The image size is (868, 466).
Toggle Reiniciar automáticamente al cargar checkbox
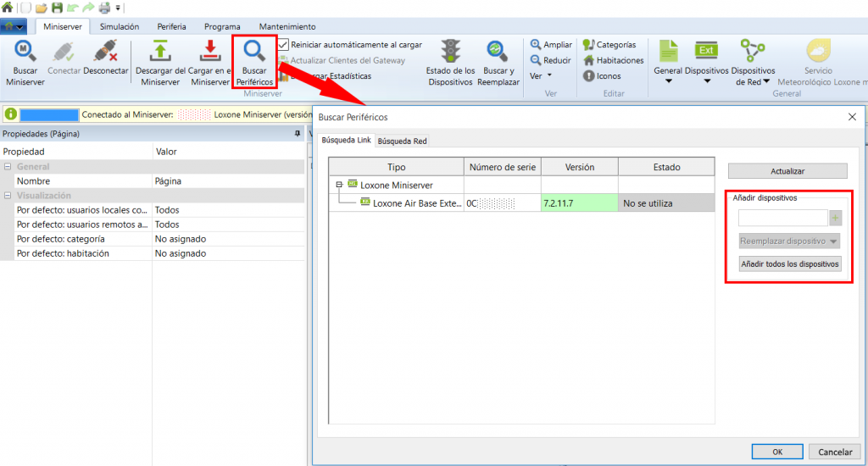(284, 45)
